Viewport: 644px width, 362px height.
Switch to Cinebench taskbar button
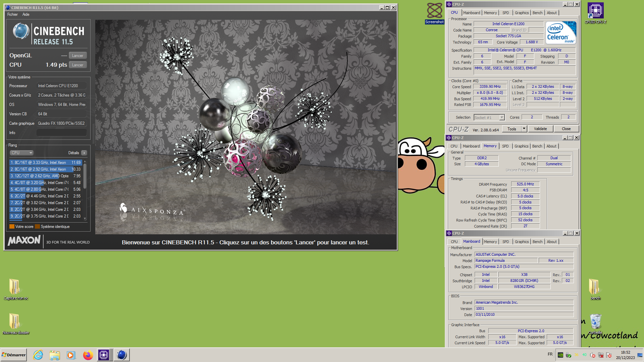(121, 355)
